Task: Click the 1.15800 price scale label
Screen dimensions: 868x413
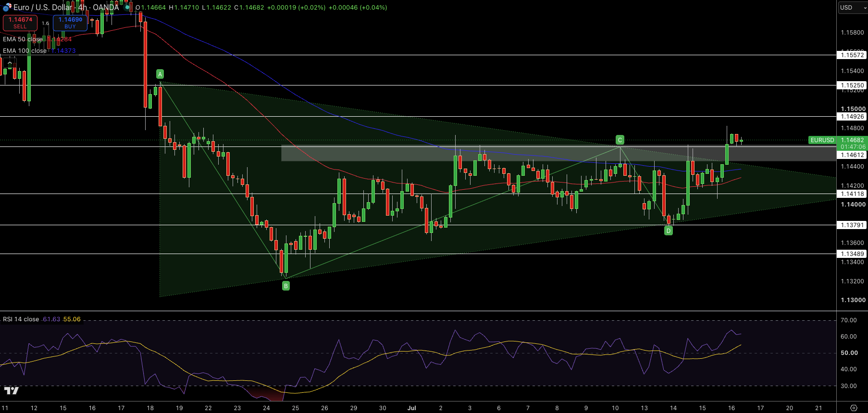Action: (853, 33)
